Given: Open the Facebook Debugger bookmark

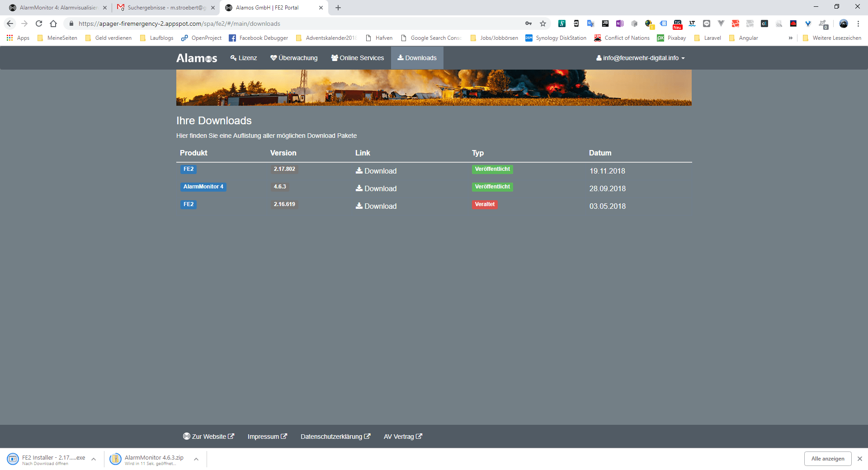Looking at the screenshot, I should click(259, 38).
